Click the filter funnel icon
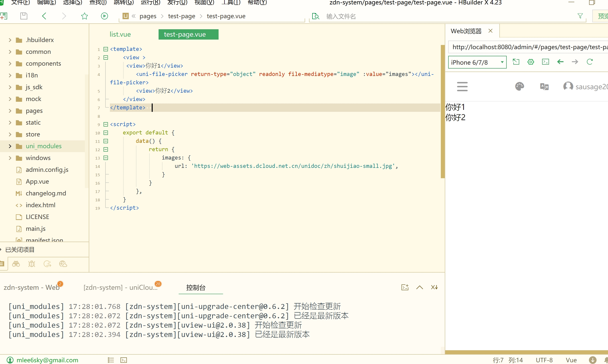Image resolution: width=608 pixels, height=364 pixels. [x=580, y=16]
